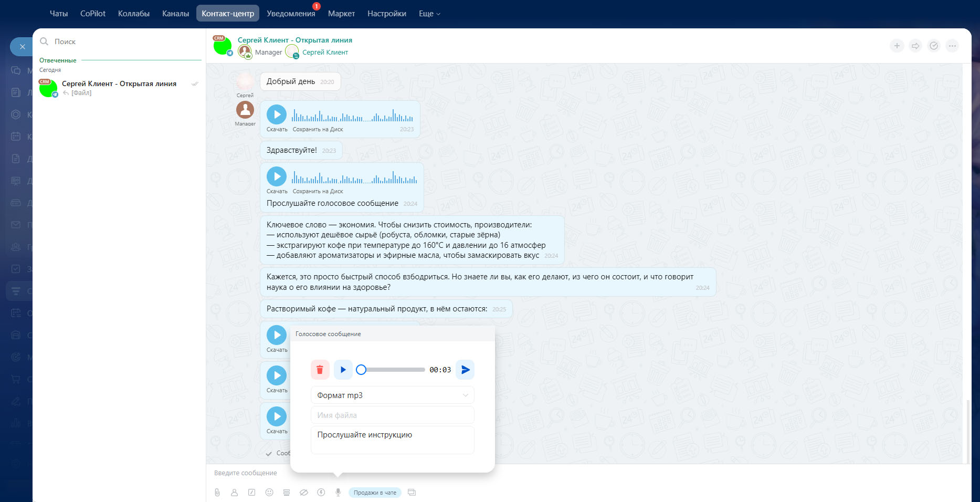Open the three-dots more options menu
The height and width of the screenshot is (502, 980).
pos(952,46)
